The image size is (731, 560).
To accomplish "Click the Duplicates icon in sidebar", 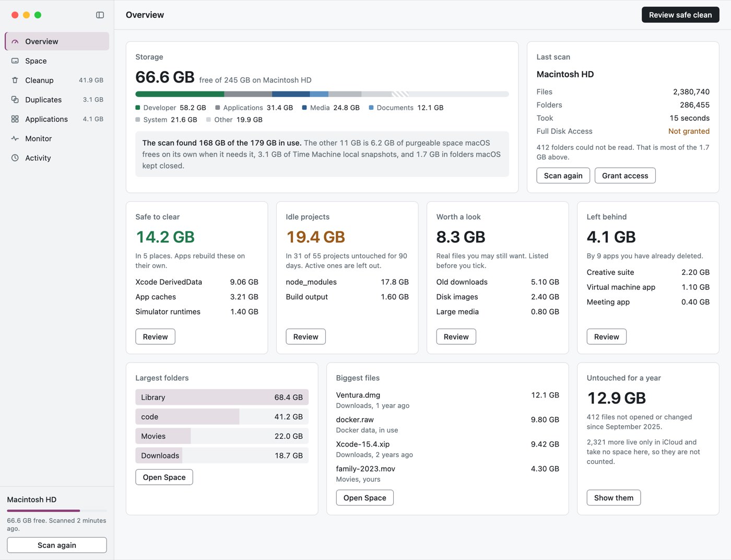I will [15, 100].
